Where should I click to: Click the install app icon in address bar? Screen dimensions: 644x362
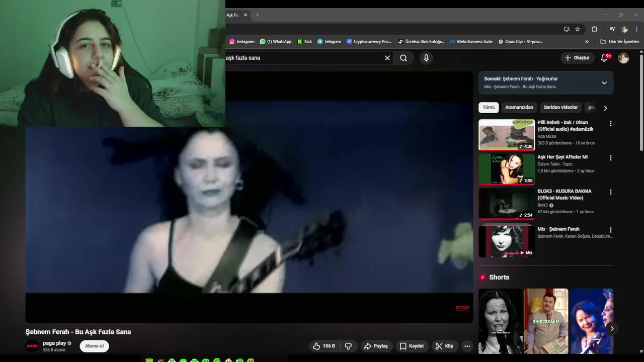tap(567, 29)
